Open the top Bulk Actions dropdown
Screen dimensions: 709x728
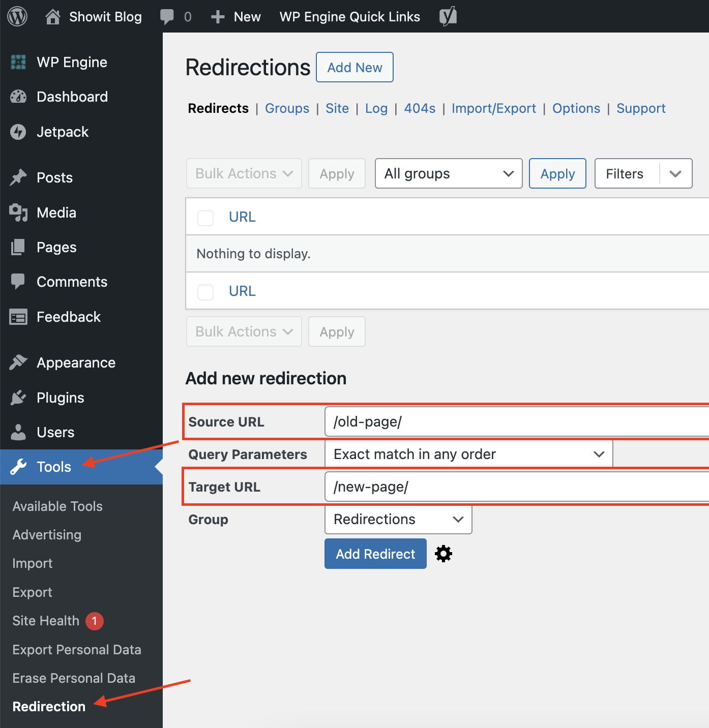[244, 173]
